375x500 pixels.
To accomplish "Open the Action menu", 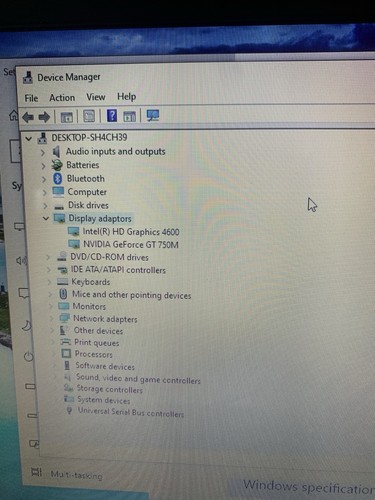I will point(62,98).
